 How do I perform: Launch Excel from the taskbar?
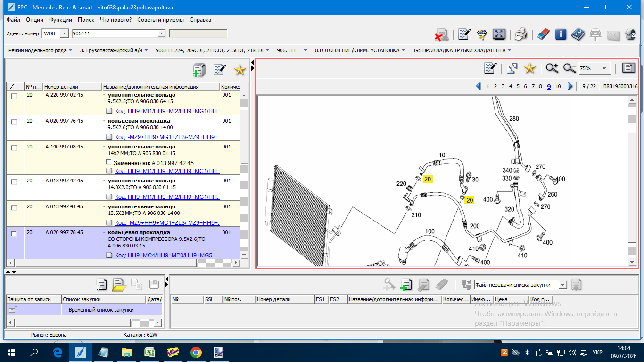coord(150,353)
